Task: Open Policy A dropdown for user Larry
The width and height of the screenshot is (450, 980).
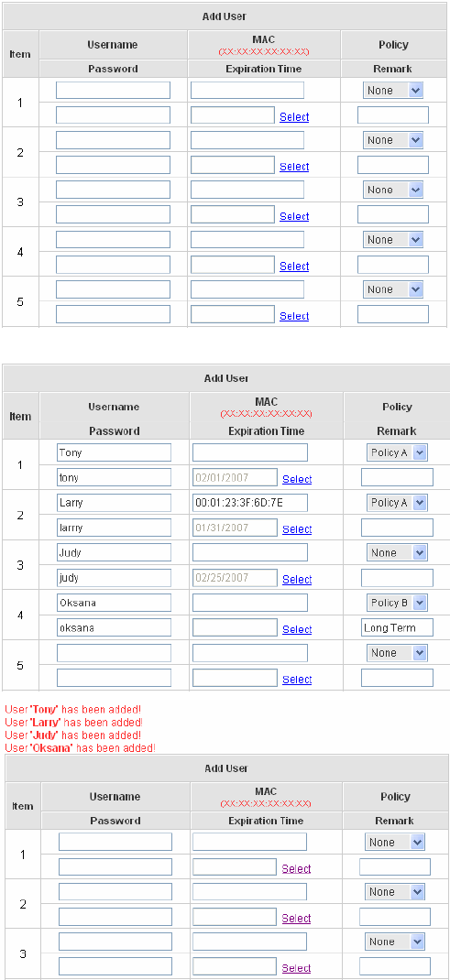Action: (x=397, y=503)
